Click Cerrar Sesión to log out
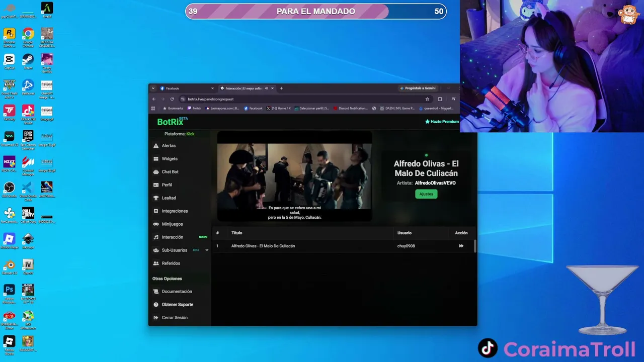 [175, 318]
